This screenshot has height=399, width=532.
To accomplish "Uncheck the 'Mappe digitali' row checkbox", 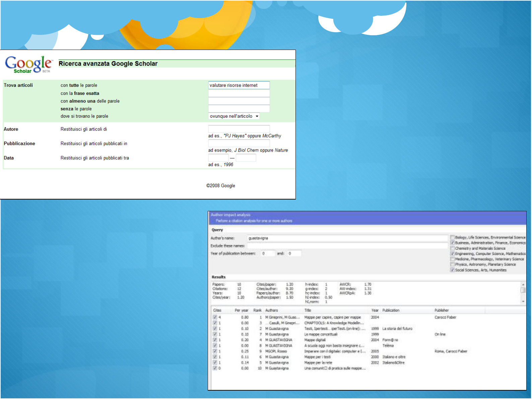I will (215, 340).
